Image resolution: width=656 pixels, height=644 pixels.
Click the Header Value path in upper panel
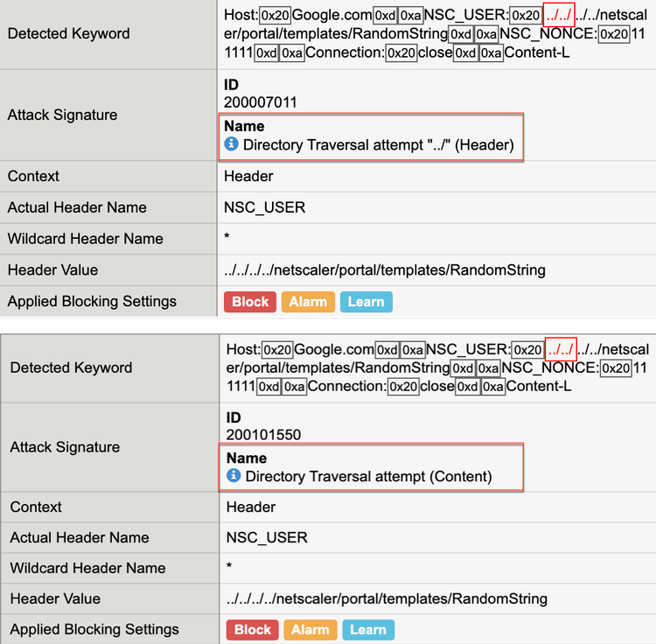point(385,270)
